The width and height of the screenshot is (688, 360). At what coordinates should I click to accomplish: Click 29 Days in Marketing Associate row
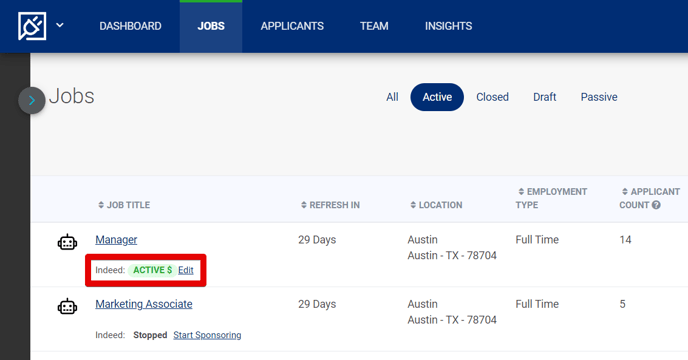(317, 304)
